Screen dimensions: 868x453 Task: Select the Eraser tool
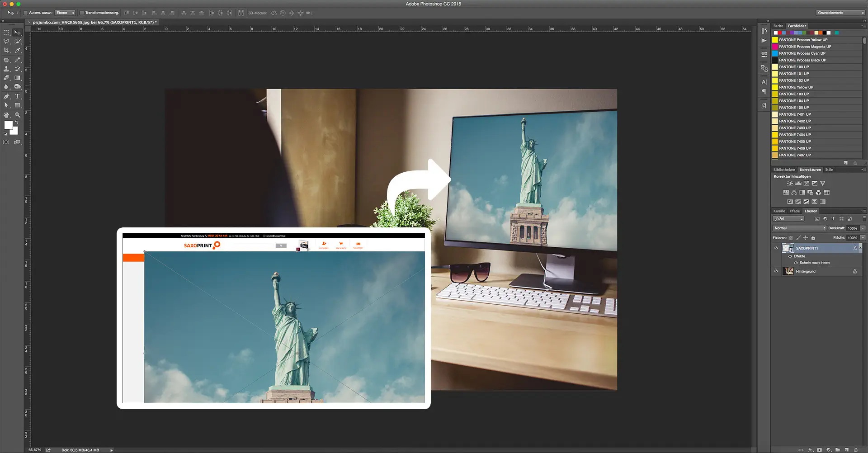click(6, 78)
